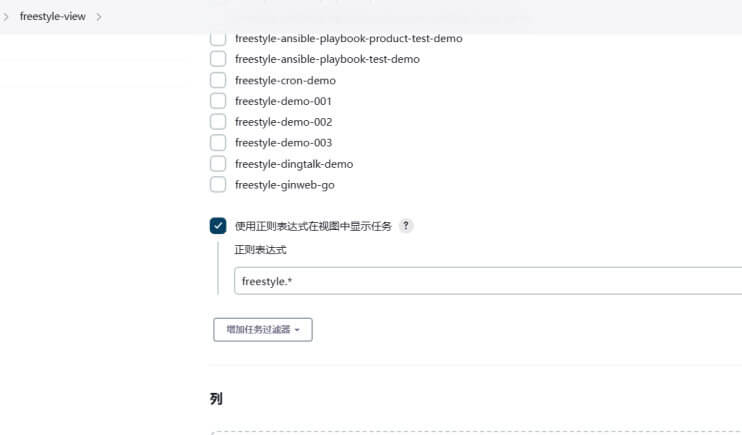Click the freestyle-dingtalk-demo label
Viewport: 742px width, 435px height.
(x=294, y=164)
